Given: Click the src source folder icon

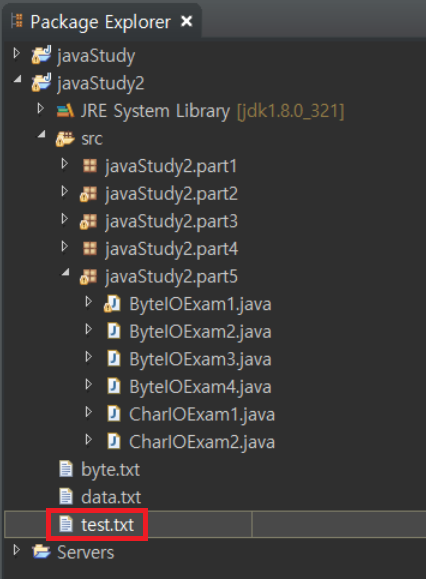Looking at the screenshot, I should coord(65,138).
